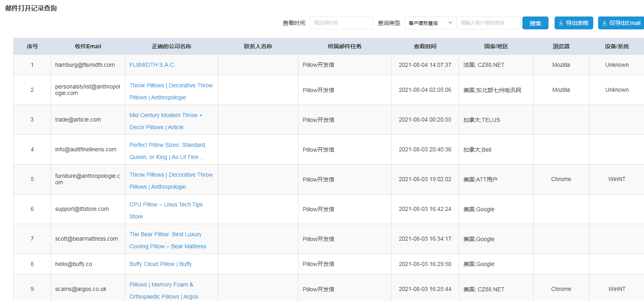The height and width of the screenshot is (301, 644).
Task: Open The Bear Pillow: Best Luxury link
Action: pyautogui.click(x=168, y=240)
